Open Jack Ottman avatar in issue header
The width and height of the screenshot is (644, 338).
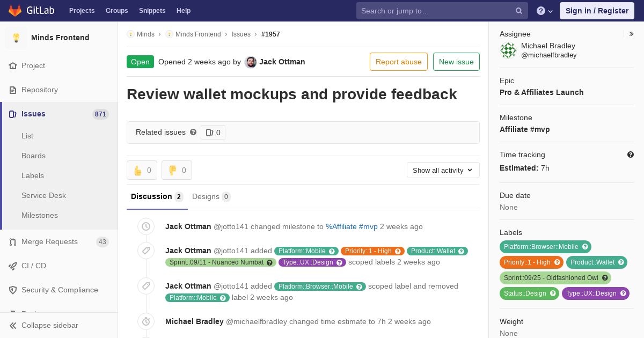251,62
